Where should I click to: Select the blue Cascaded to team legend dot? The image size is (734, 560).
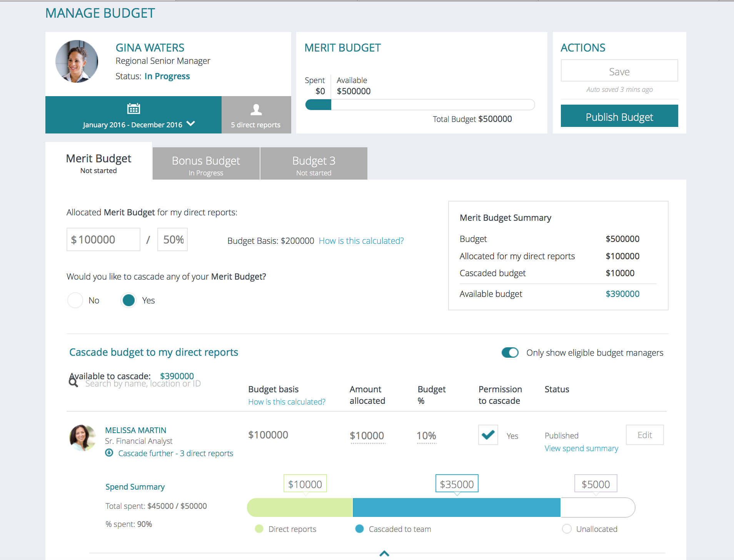click(360, 529)
